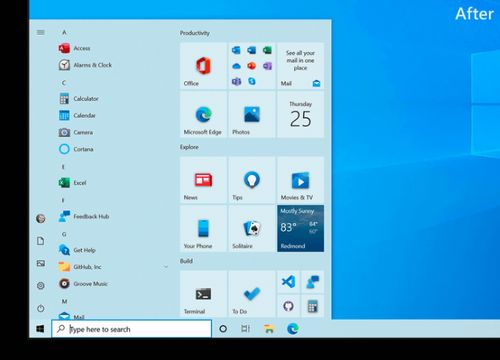Image resolution: width=500 pixels, height=360 pixels.
Task: Launch Groove Music
Action: (83, 284)
